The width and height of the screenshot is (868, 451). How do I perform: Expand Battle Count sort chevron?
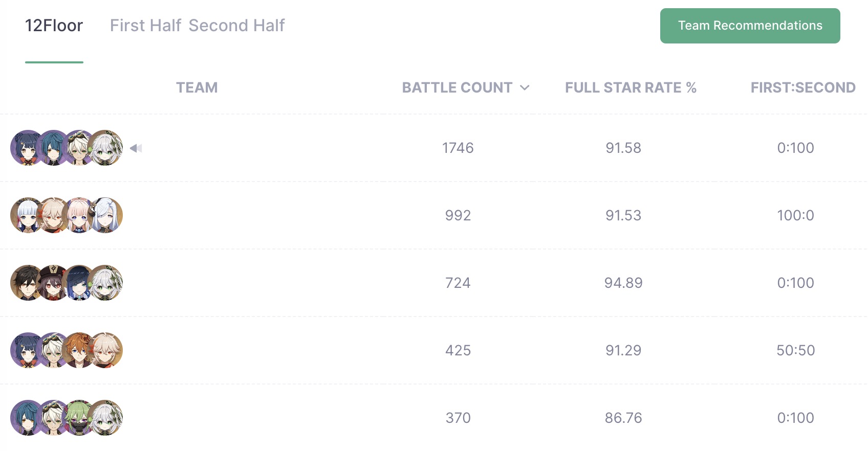coord(525,88)
